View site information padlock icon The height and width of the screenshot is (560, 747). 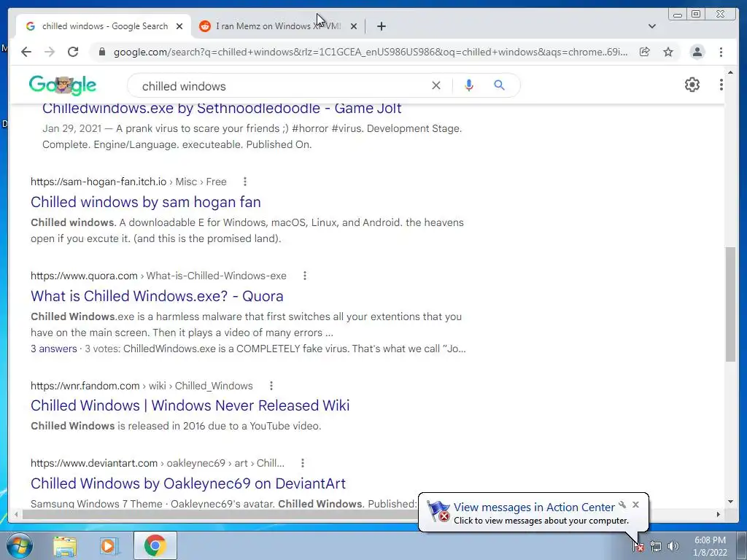(101, 52)
